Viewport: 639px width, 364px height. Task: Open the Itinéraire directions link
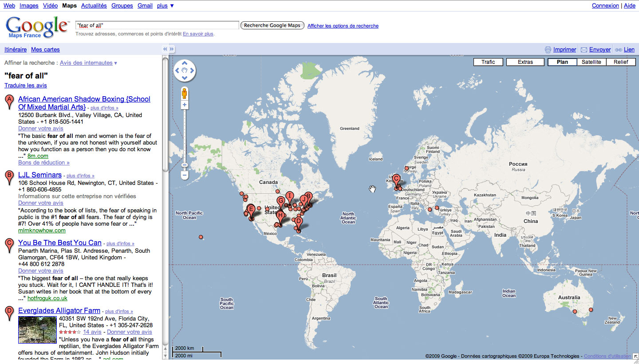coord(16,50)
